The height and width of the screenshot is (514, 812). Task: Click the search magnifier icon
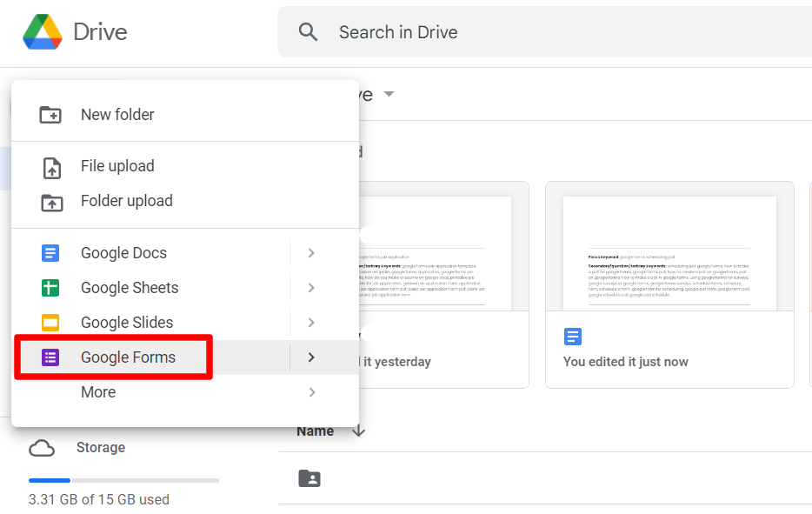308,32
